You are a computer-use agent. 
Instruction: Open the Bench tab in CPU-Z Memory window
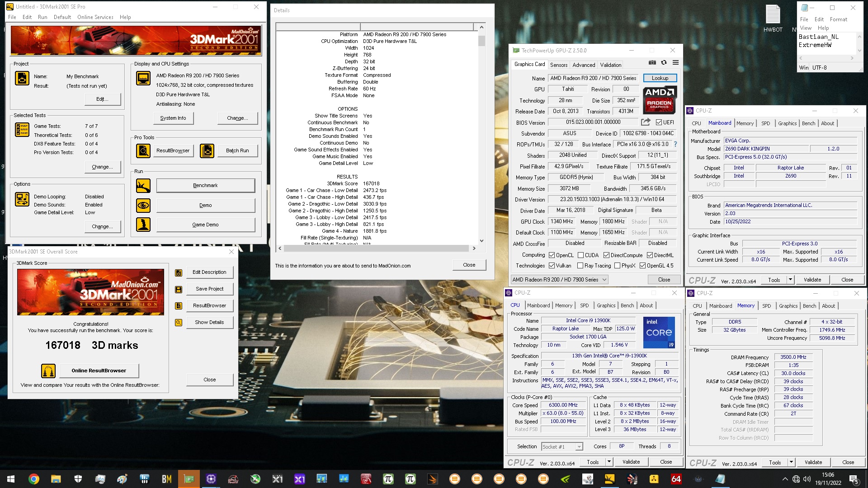tap(809, 306)
